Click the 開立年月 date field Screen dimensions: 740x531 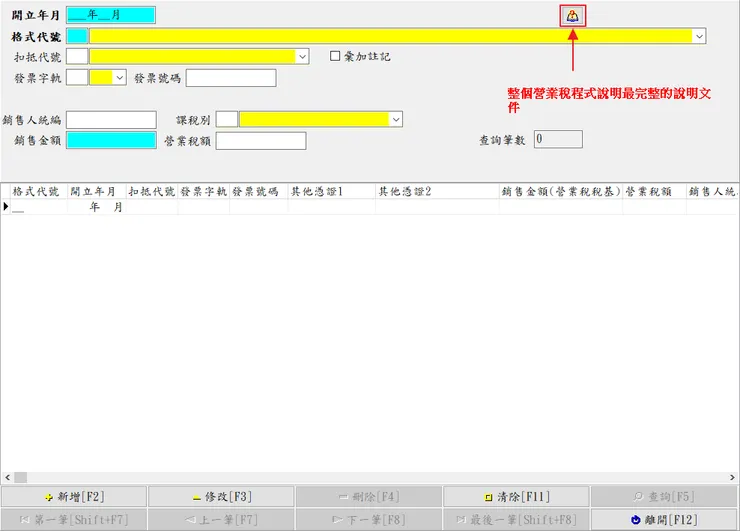point(111,15)
